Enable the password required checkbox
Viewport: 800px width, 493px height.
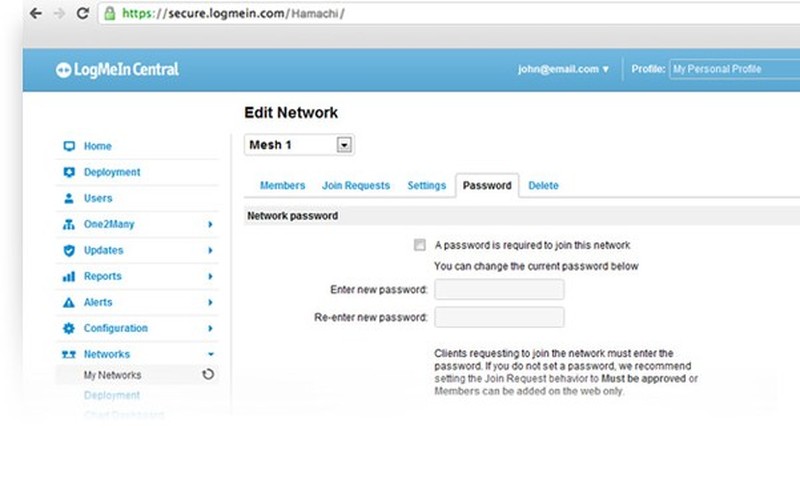tap(420, 245)
